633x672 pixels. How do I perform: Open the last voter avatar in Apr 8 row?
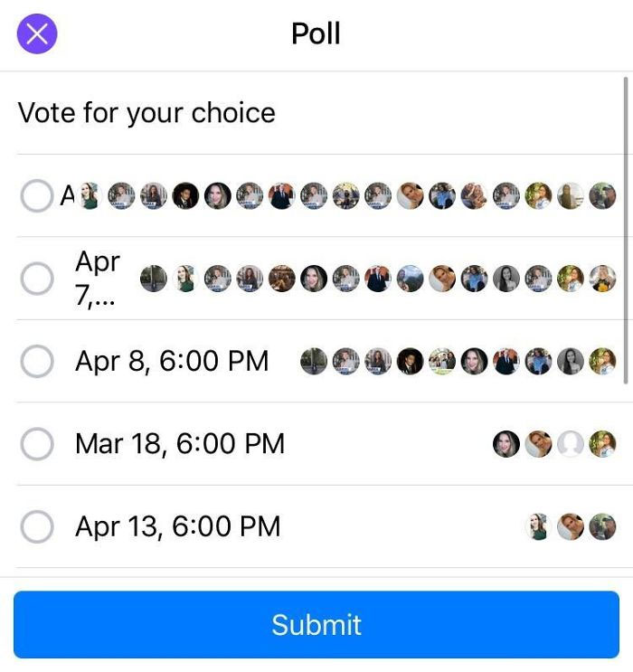click(x=602, y=362)
